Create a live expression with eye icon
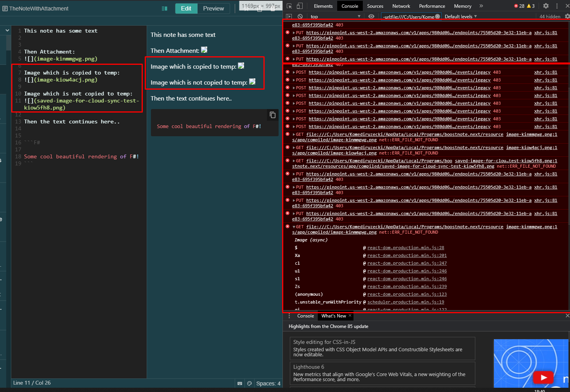Screen dimensions: 570x392 pyautogui.click(x=371, y=16)
